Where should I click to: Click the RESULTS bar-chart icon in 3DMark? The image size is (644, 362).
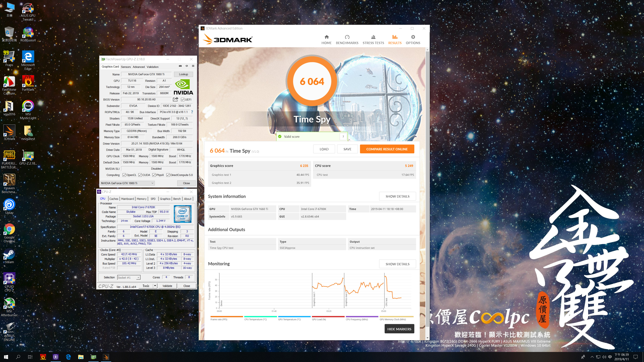(395, 37)
